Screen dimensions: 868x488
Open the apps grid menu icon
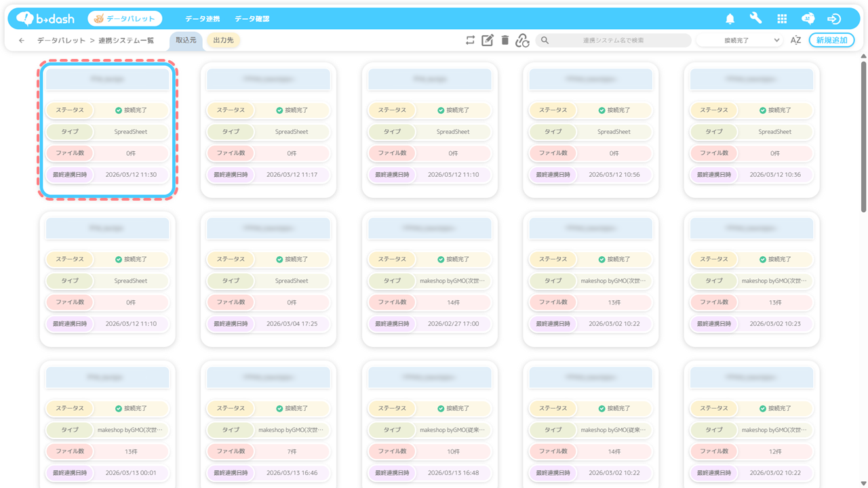[x=782, y=19]
